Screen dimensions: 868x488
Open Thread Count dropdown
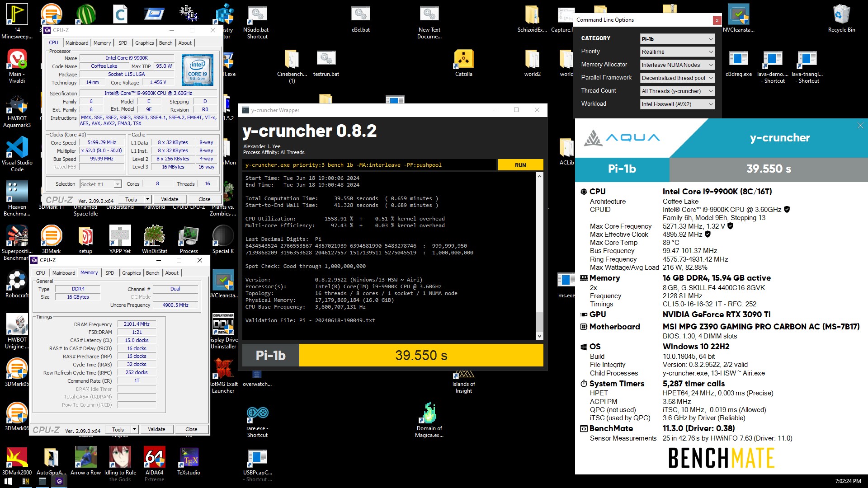(677, 91)
